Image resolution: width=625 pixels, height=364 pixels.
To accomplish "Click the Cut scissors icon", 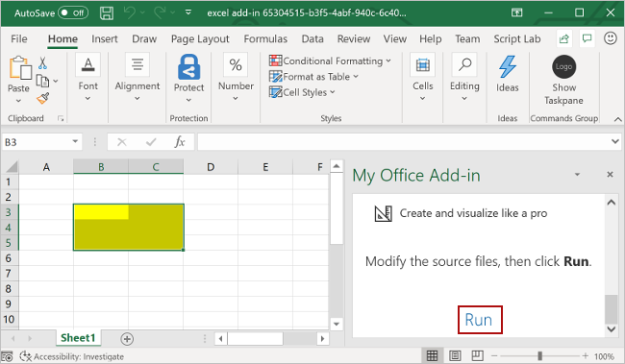I will click(42, 63).
